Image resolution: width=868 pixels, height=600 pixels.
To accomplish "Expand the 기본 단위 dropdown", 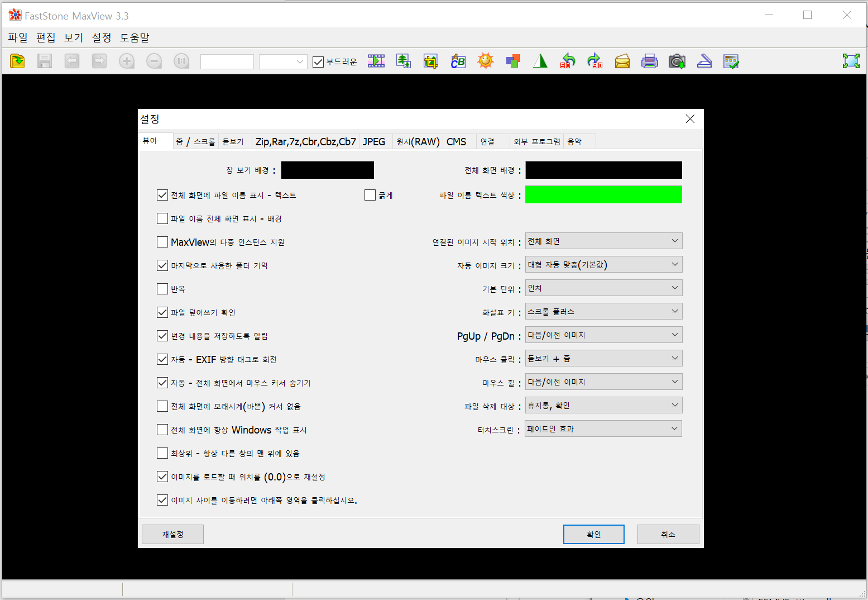I will [x=603, y=288].
